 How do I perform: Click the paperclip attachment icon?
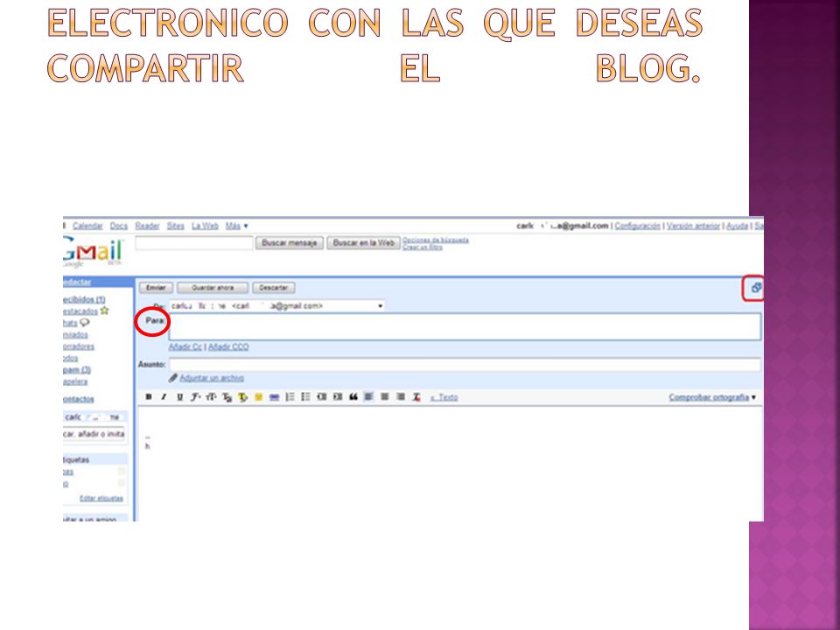[x=173, y=378]
